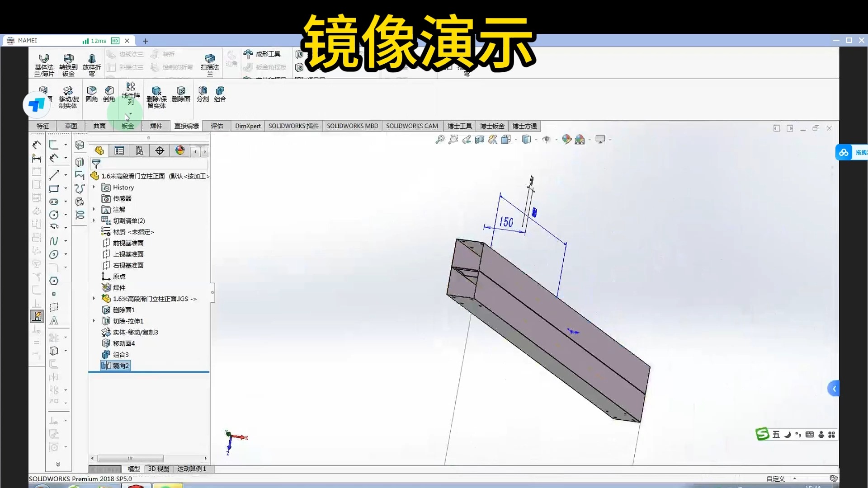The image size is (868, 488).
Task: Open the 线性阵列 (Linear Pattern) tool
Action: [130, 95]
